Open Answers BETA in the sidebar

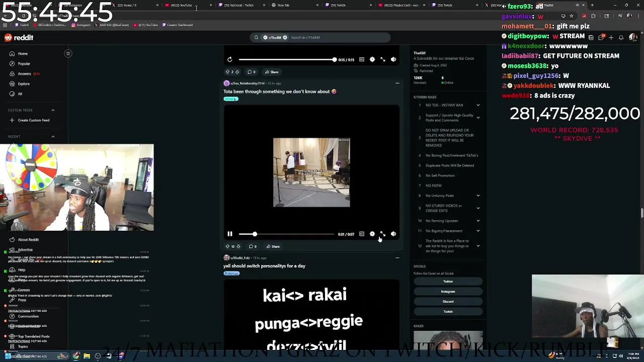[29, 74]
